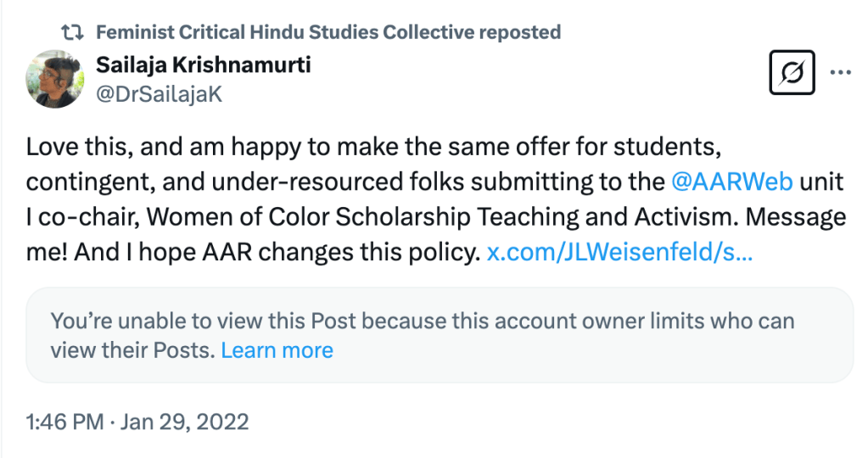Click the display name Sailaja Krishnamurti
868x458 pixels.
pos(204,64)
